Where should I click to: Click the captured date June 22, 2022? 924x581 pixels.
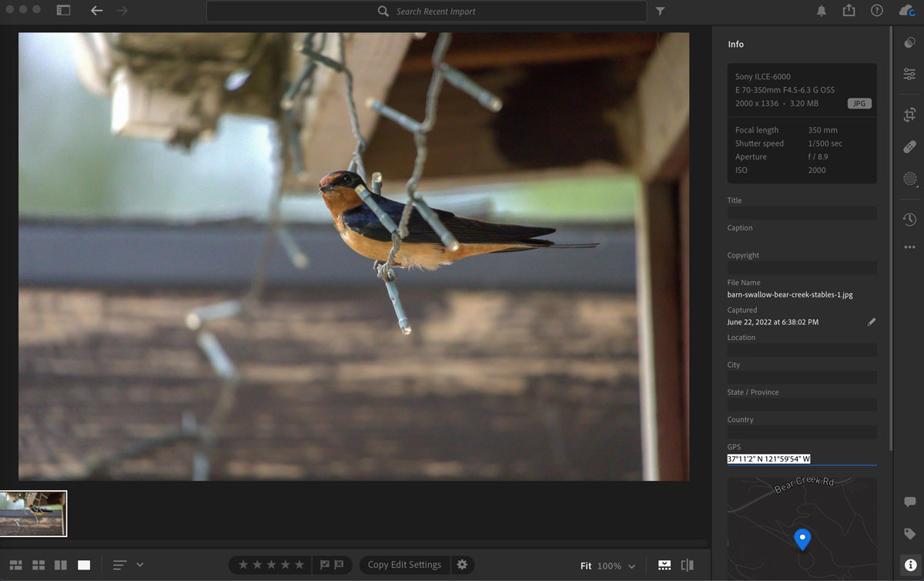pyautogui.click(x=772, y=322)
